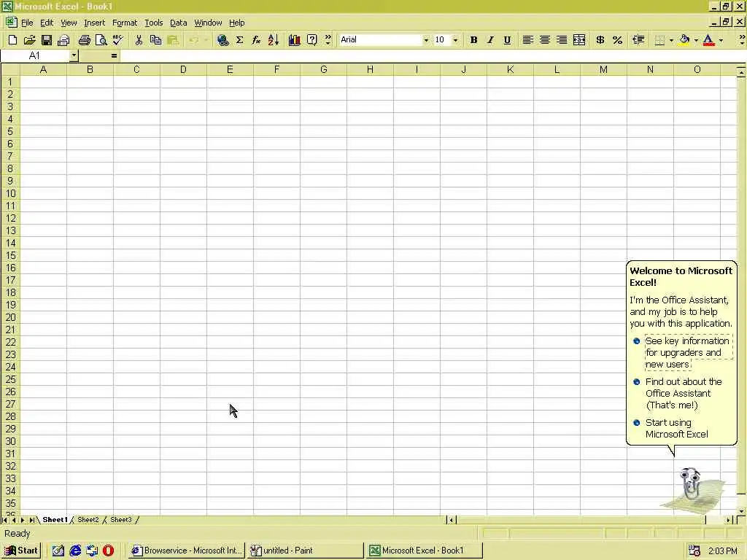Image resolution: width=747 pixels, height=560 pixels.
Task: Sort ascending with A-Z icon
Action: tap(273, 40)
